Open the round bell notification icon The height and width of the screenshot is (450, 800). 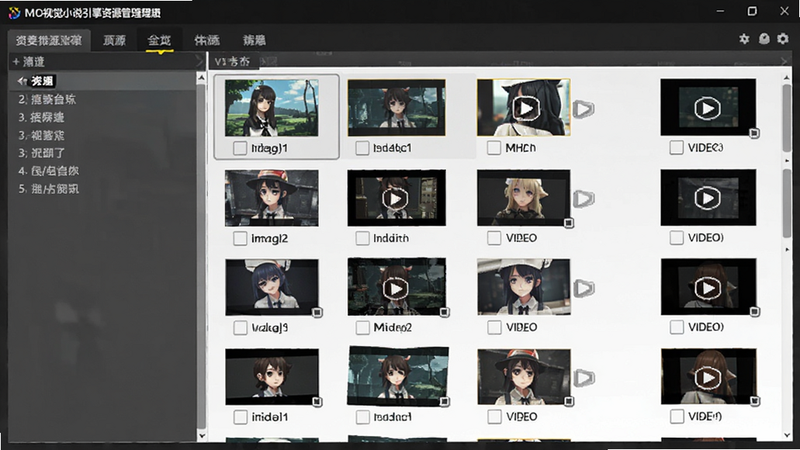coord(764,39)
